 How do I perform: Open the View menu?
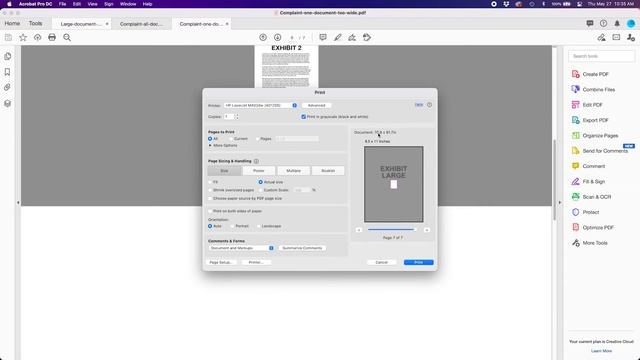point(93,4)
